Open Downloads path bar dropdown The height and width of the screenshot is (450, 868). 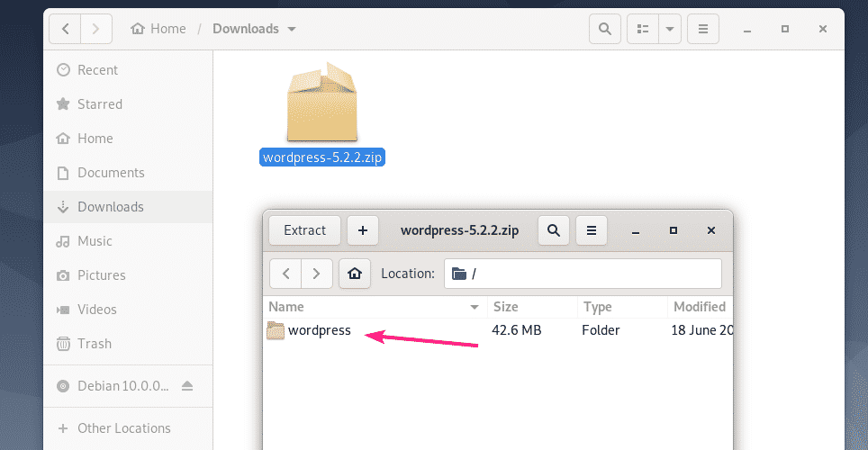coord(292,29)
